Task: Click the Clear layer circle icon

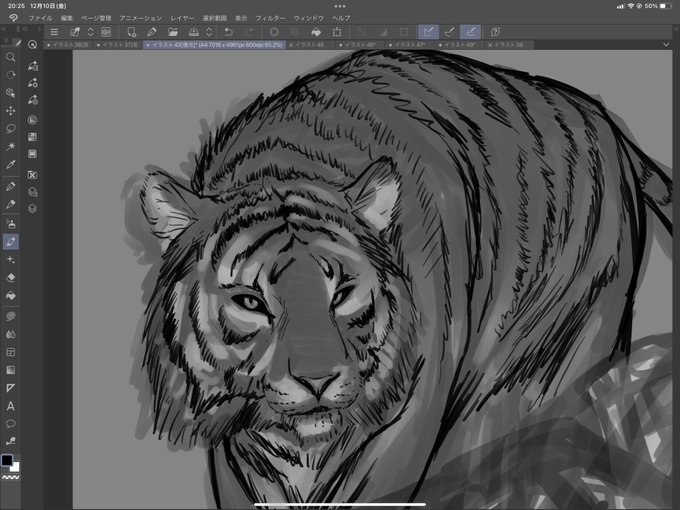Action: click(274, 32)
